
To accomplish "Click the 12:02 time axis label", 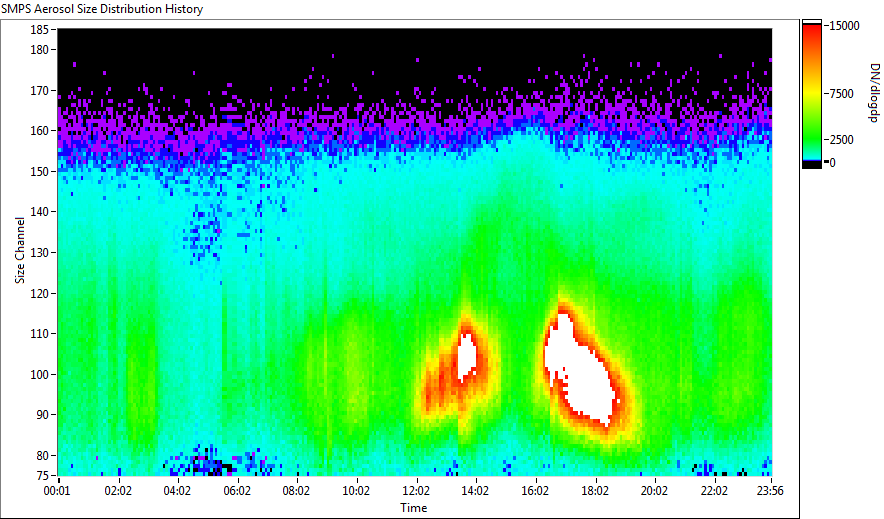I will (416, 491).
